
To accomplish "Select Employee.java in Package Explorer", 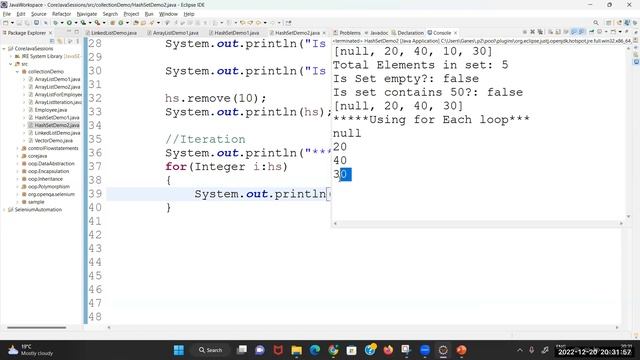I will pos(51,110).
